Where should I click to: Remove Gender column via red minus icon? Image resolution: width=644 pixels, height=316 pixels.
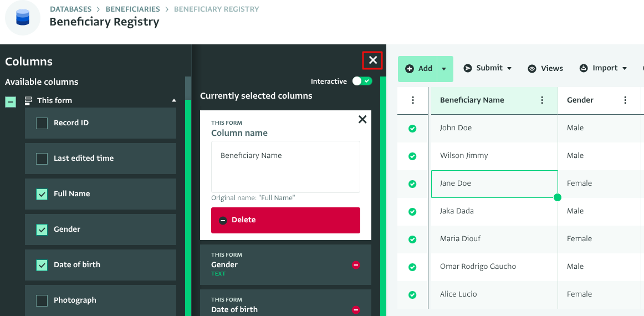click(356, 265)
